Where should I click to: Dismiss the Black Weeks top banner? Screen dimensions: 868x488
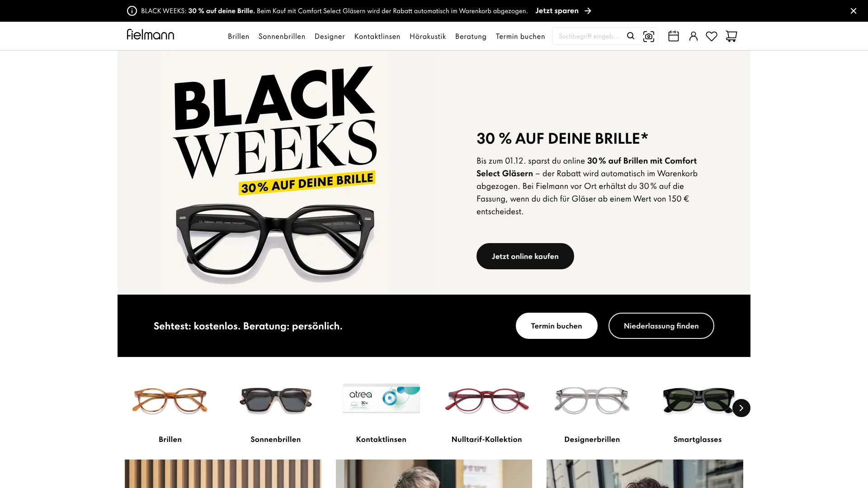[x=854, y=11]
